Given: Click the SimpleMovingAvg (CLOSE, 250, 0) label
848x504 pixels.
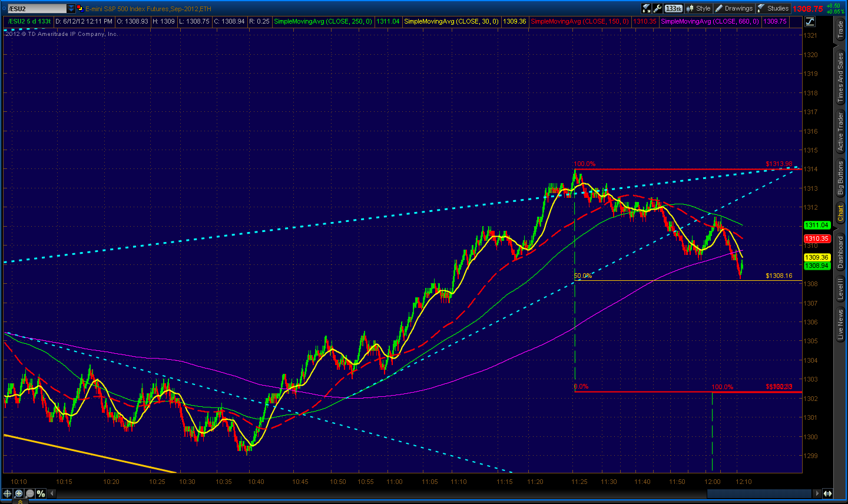Looking at the screenshot, I should (323, 21).
